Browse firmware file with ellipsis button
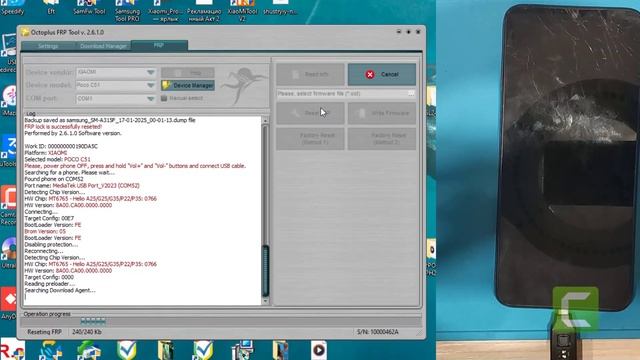The height and width of the screenshot is (360, 640). (411, 93)
